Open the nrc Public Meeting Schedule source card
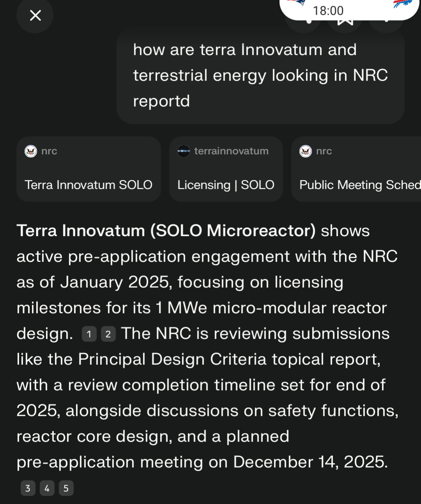The image size is (421, 504). click(356, 169)
